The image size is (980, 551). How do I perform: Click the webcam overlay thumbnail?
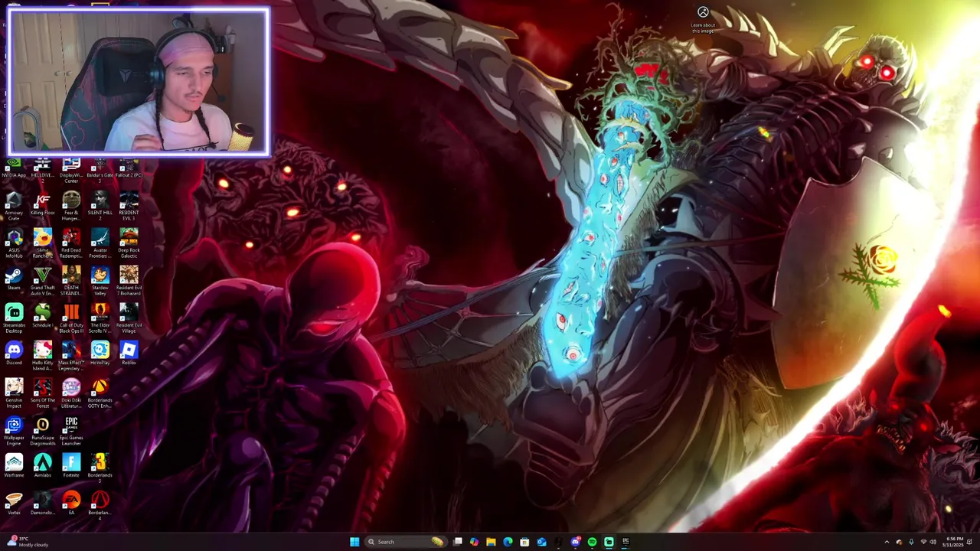139,83
